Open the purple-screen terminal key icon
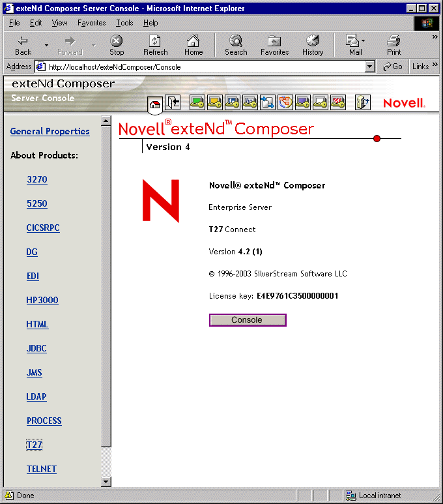443x504 pixels. coord(303,102)
